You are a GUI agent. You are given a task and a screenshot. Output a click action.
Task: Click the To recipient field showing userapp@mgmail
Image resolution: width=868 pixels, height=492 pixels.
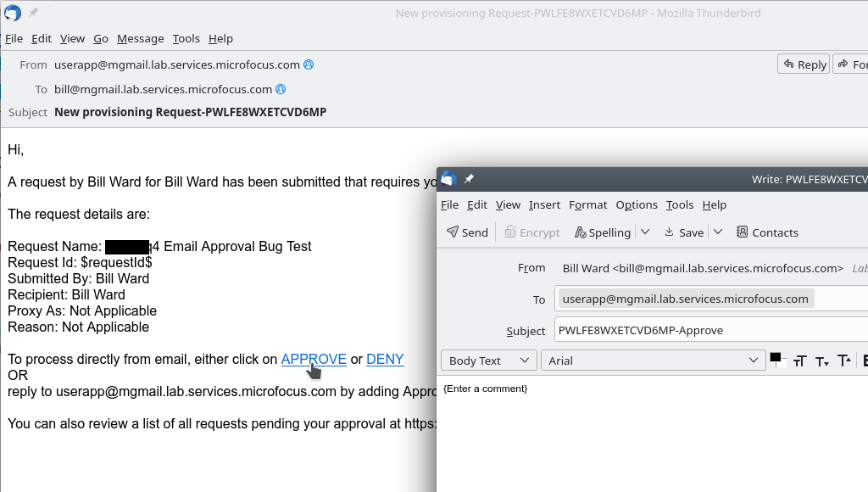coord(684,298)
